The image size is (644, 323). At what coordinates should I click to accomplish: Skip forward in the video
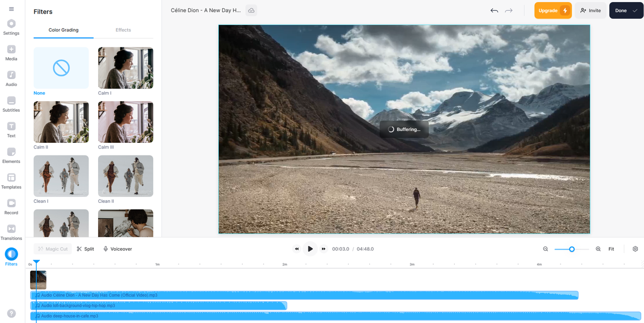point(324,249)
